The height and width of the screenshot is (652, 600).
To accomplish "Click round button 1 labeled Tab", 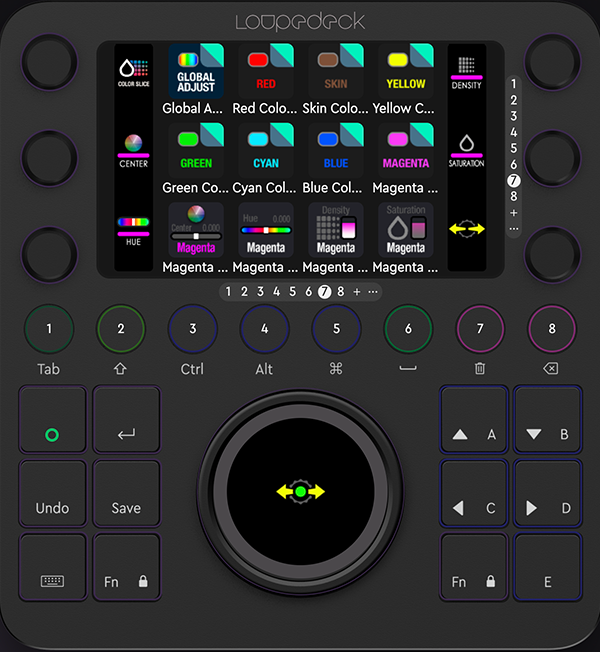I will [x=49, y=328].
